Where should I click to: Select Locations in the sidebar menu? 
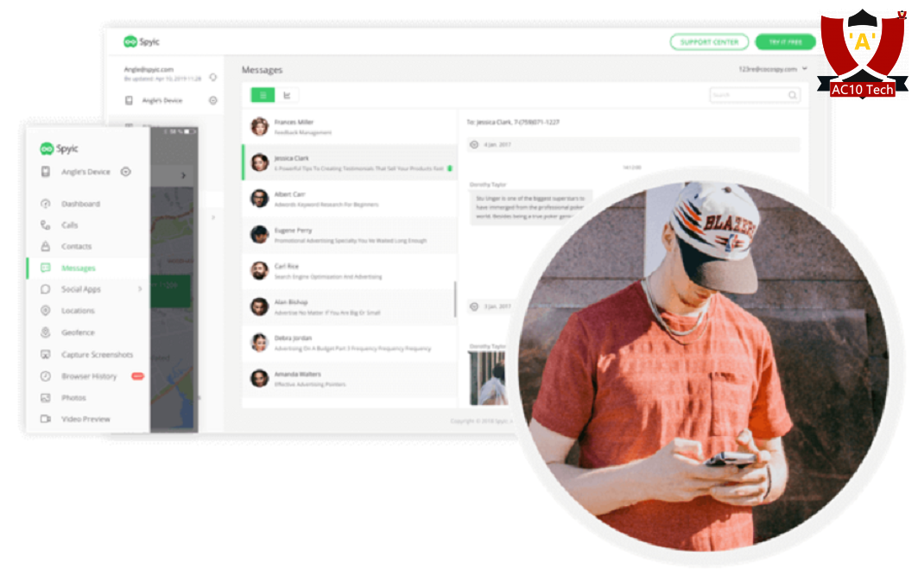78,311
